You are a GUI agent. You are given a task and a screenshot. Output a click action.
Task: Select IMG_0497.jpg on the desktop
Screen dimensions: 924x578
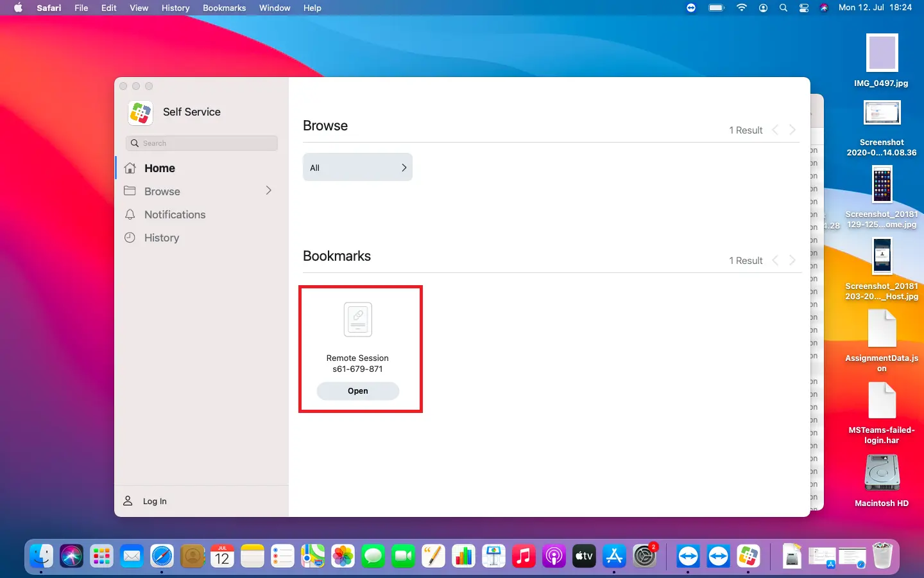coord(882,60)
